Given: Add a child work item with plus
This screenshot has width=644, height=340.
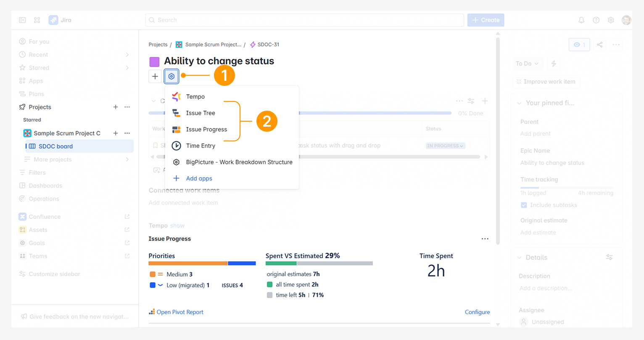Looking at the screenshot, I should coord(485,101).
